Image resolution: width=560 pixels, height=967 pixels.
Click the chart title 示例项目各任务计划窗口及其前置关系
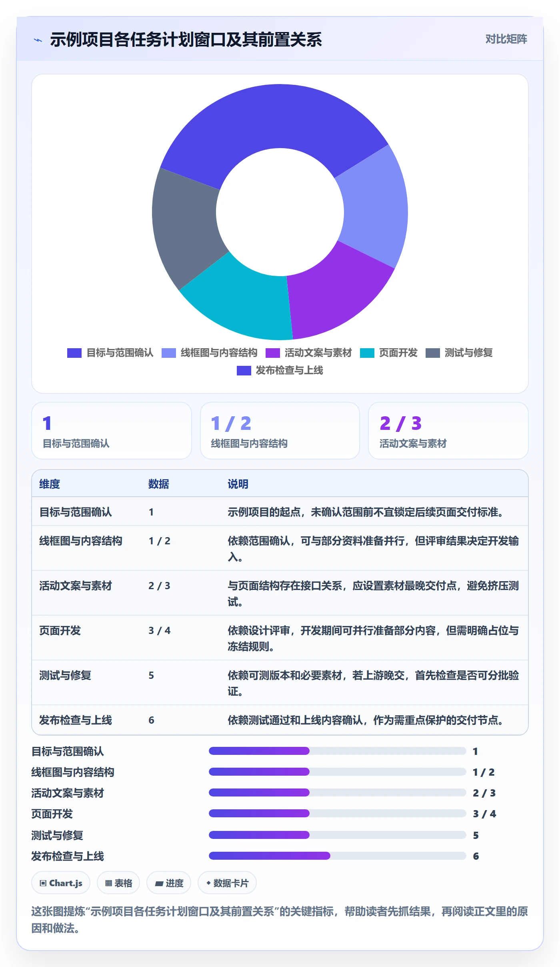click(x=186, y=40)
